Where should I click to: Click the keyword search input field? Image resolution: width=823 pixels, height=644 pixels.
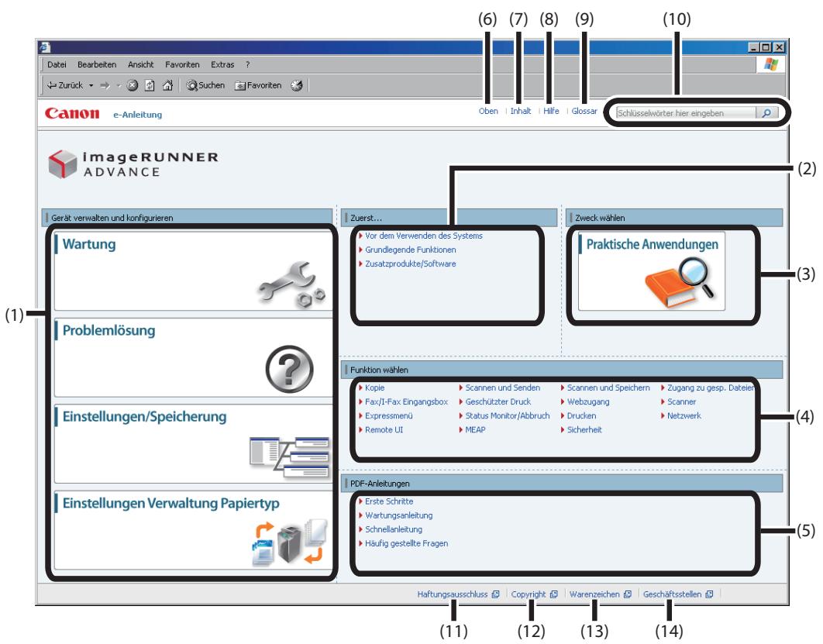(x=682, y=112)
